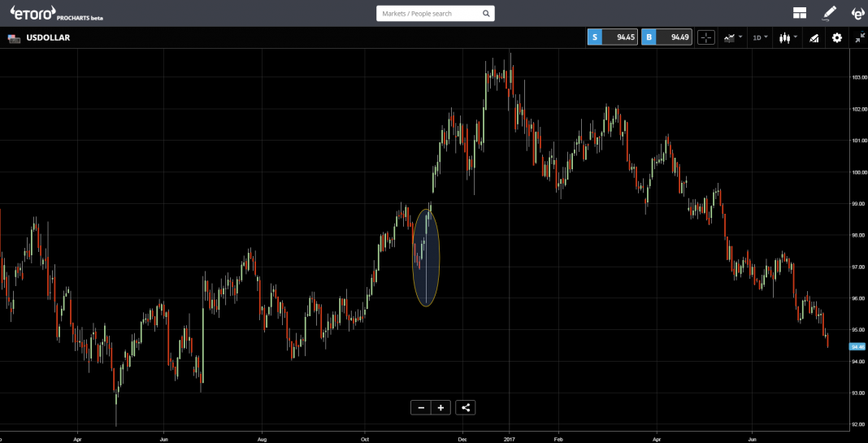Zoom out the chart with minus button
Screen dimensions: 868x443
421,407
